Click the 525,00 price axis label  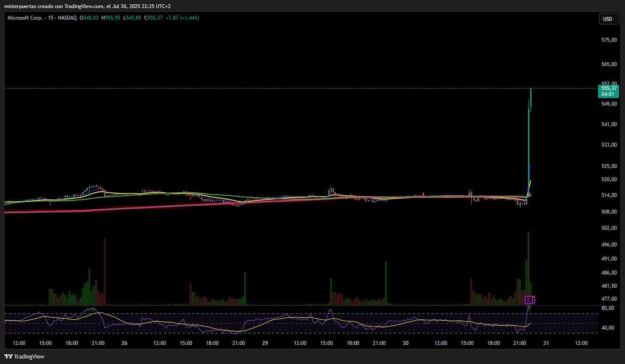pos(609,166)
